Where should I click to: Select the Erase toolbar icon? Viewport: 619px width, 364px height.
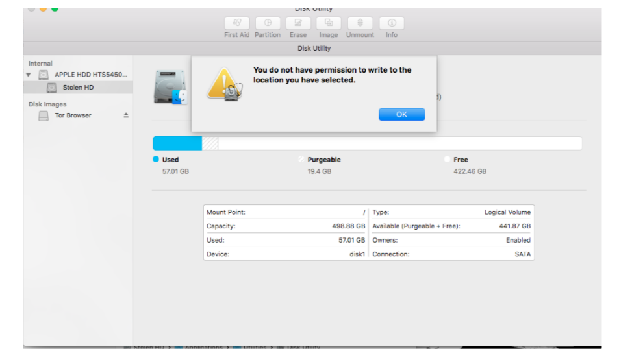pyautogui.click(x=298, y=23)
